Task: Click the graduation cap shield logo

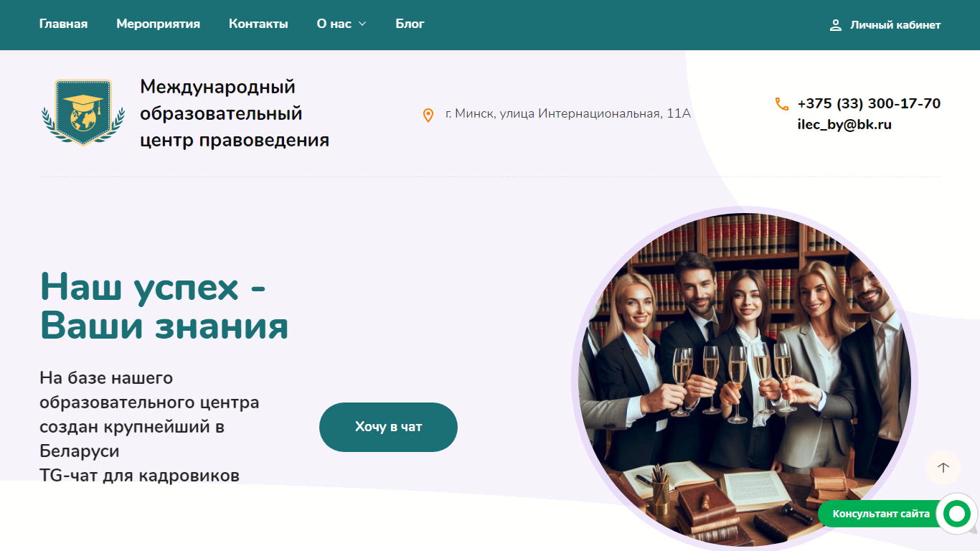Action: 84,113
